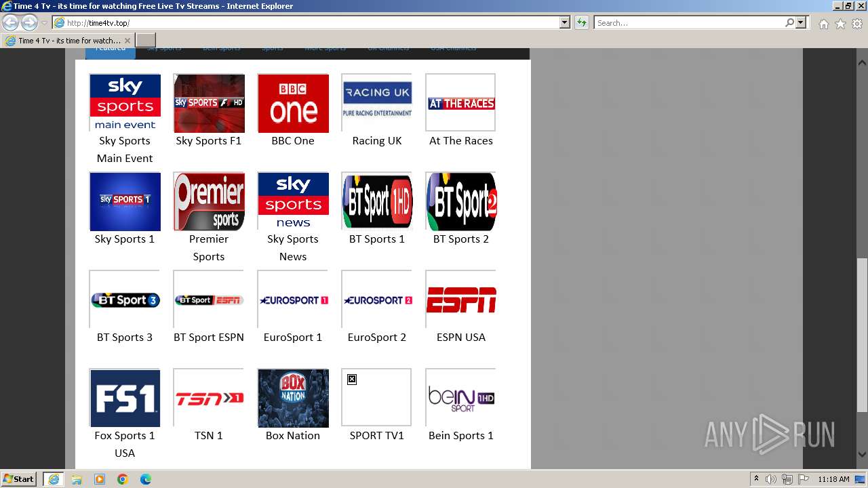Expand the search provider dropdown arrow
Screen dimensions: 868x488
tap(801, 23)
